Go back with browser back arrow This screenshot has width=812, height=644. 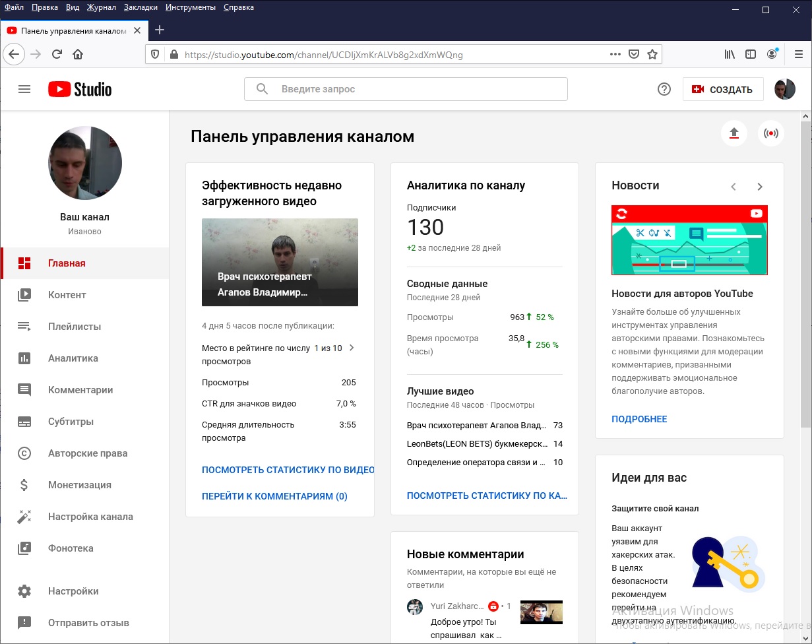pos(14,55)
